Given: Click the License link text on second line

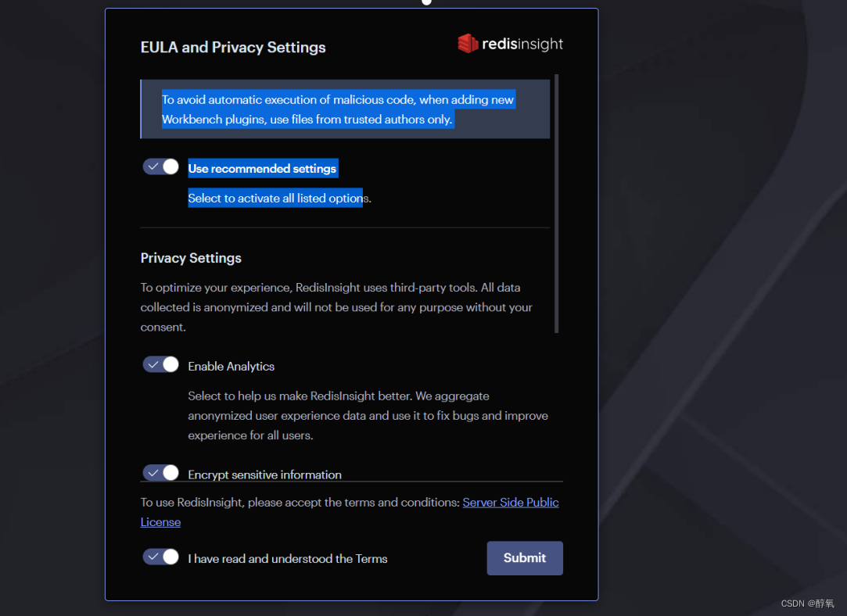Looking at the screenshot, I should coord(160,522).
